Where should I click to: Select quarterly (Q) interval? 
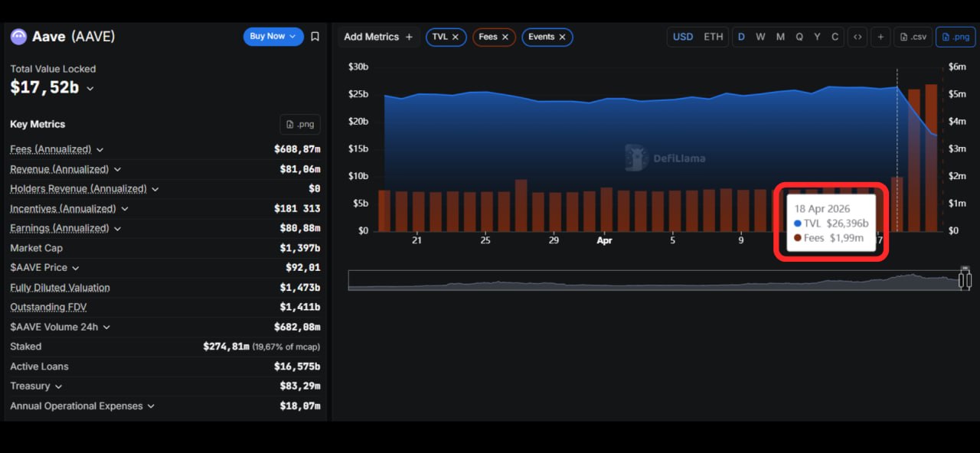pos(799,37)
